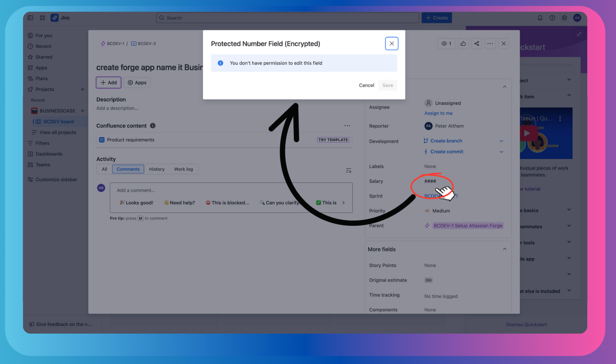Click the Jira logo
Screen dimensions: 616x364
[60, 18]
